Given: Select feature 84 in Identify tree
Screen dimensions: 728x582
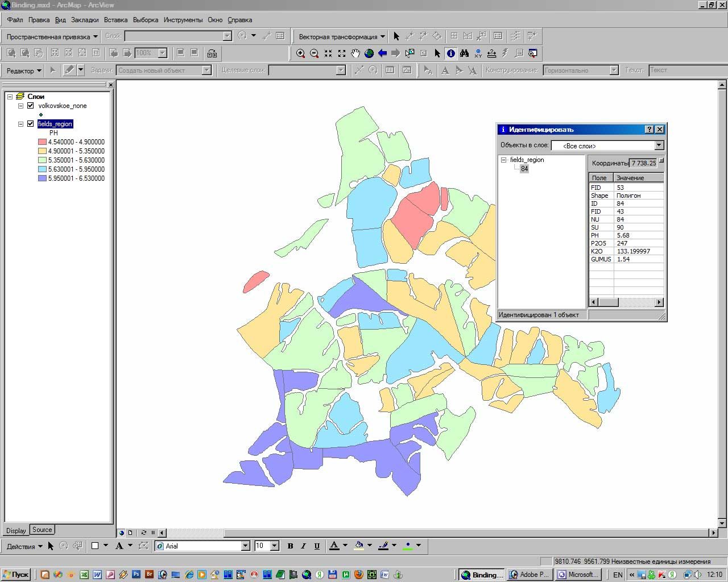Looking at the screenshot, I should tap(524, 169).
